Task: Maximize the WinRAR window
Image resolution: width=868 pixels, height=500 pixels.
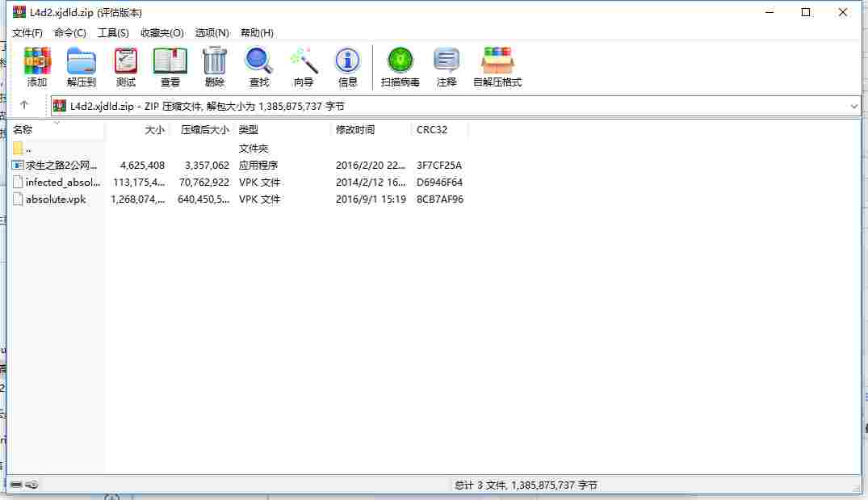Action: 806,12
